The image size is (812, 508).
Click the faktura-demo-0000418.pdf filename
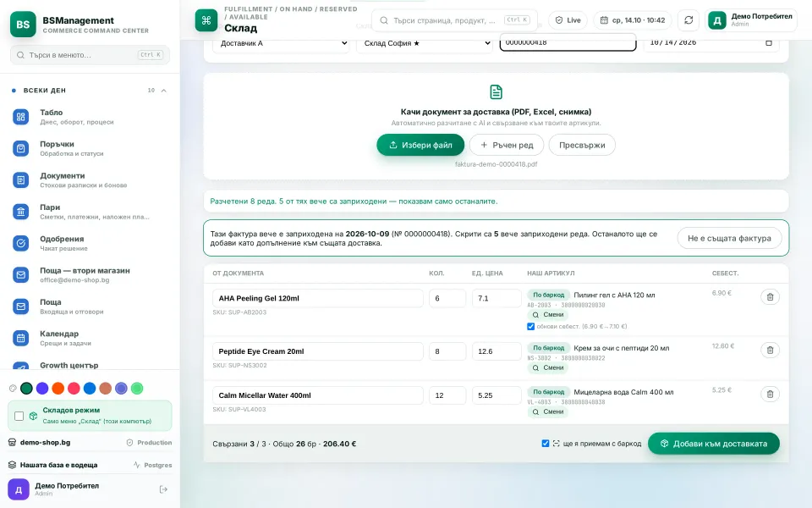coord(497,164)
